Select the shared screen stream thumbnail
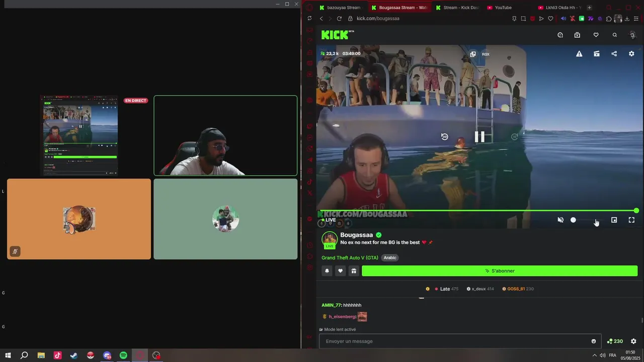The image size is (644, 362). pyautogui.click(x=79, y=136)
